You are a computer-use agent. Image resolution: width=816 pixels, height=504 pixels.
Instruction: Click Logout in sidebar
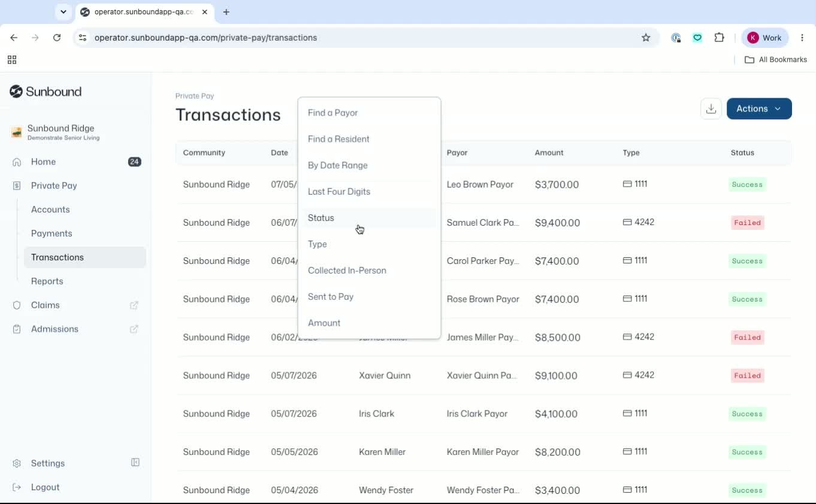45,487
